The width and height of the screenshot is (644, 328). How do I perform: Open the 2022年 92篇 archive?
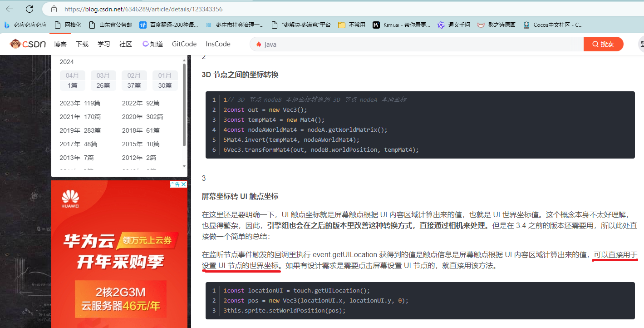click(141, 103)
